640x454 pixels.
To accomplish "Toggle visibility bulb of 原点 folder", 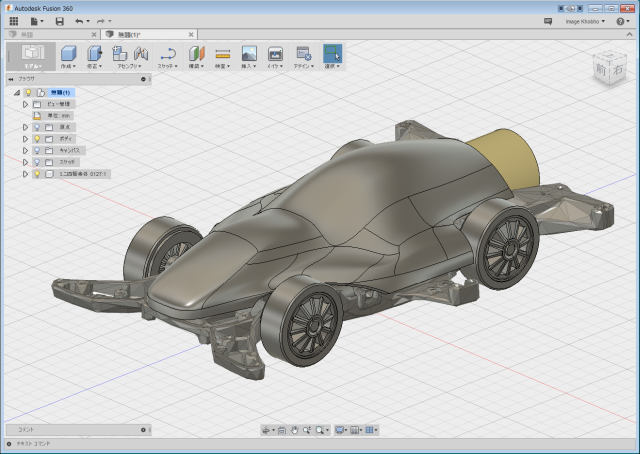I will pos(37,127).
